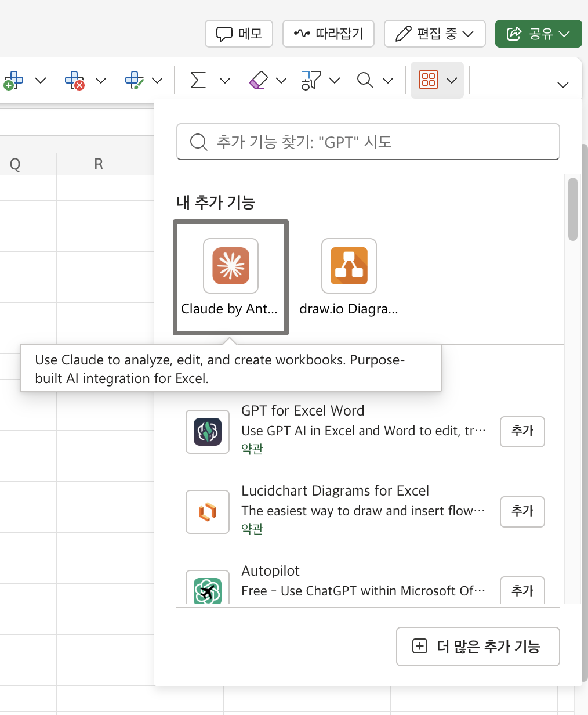Add the GPT for Excel Word add-in
The width and height of the screenshot is (588, 715).
(522, 431)
